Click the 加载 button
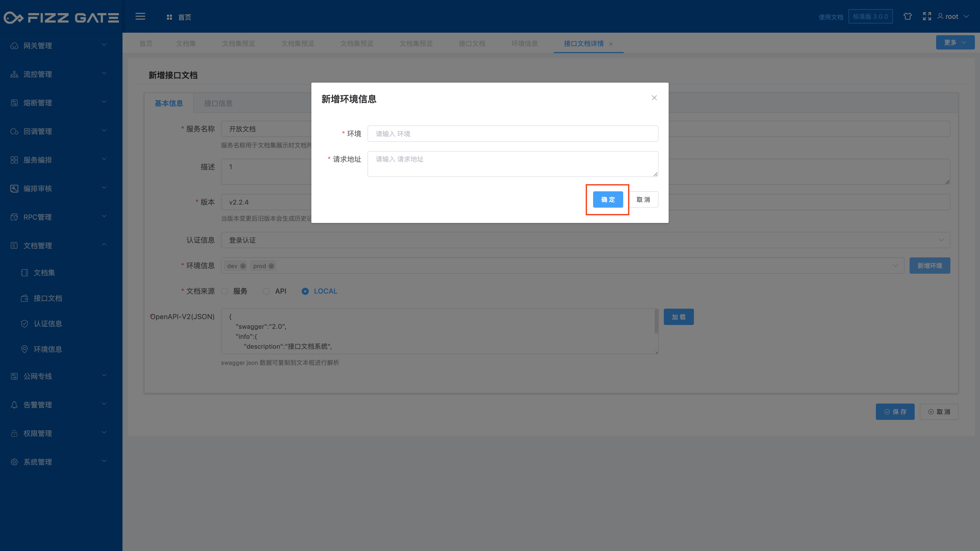This screenshot has height=551, width=980. [679, 317]
